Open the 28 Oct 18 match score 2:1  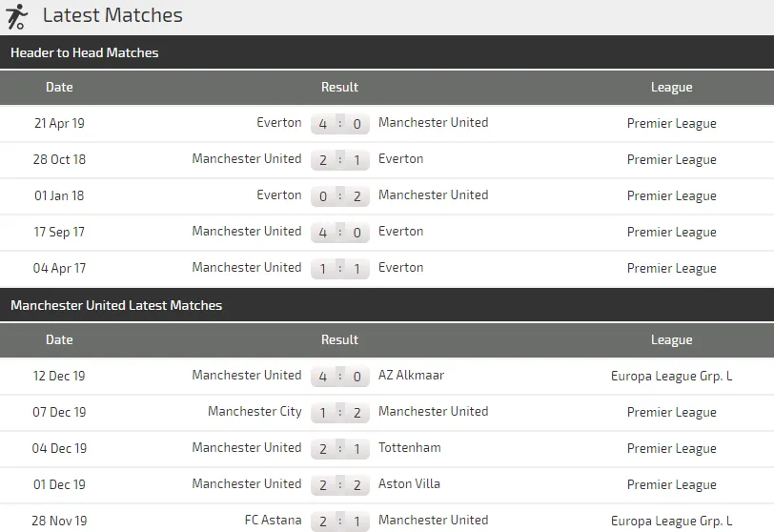340,160
